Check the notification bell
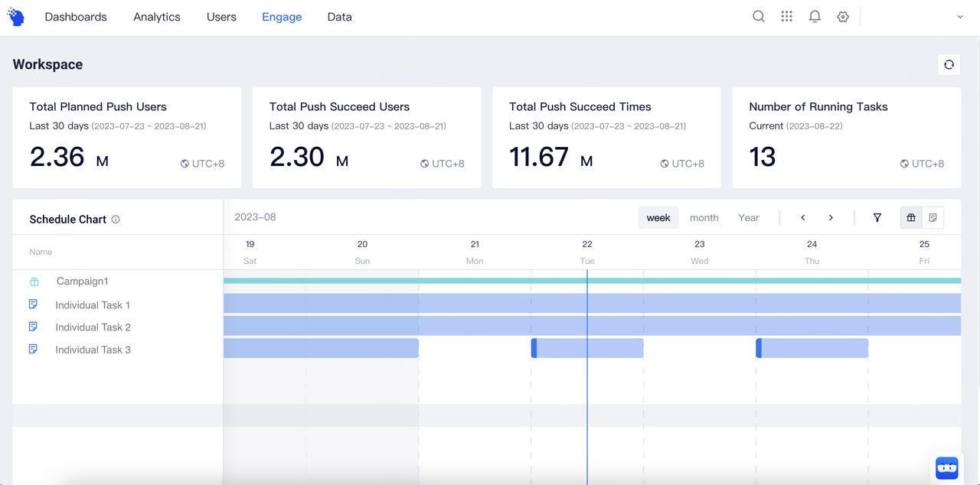 pos(815,16)
